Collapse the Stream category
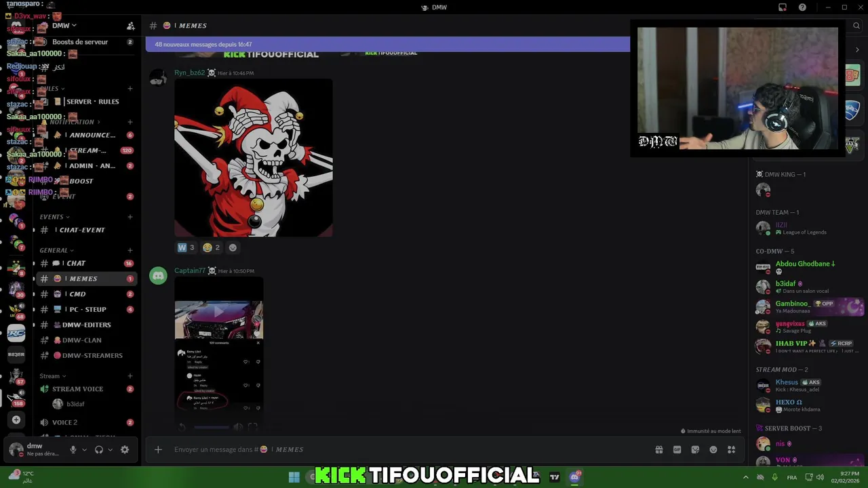 (x=53, y=376)
